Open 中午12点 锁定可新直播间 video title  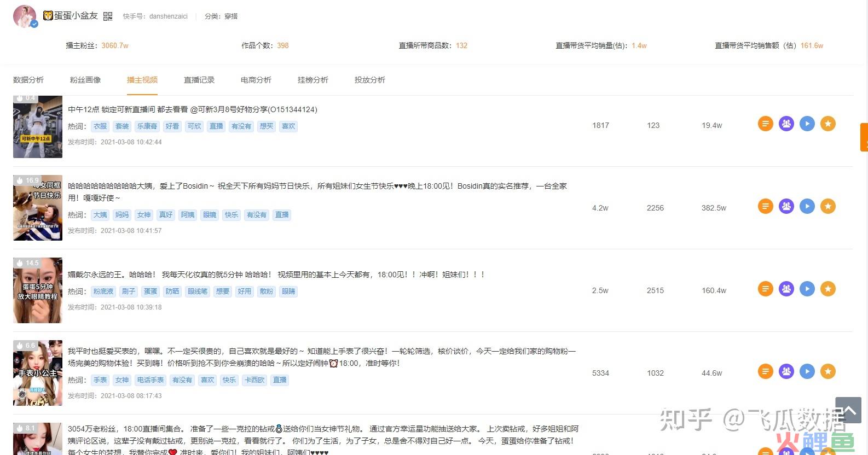193,109
